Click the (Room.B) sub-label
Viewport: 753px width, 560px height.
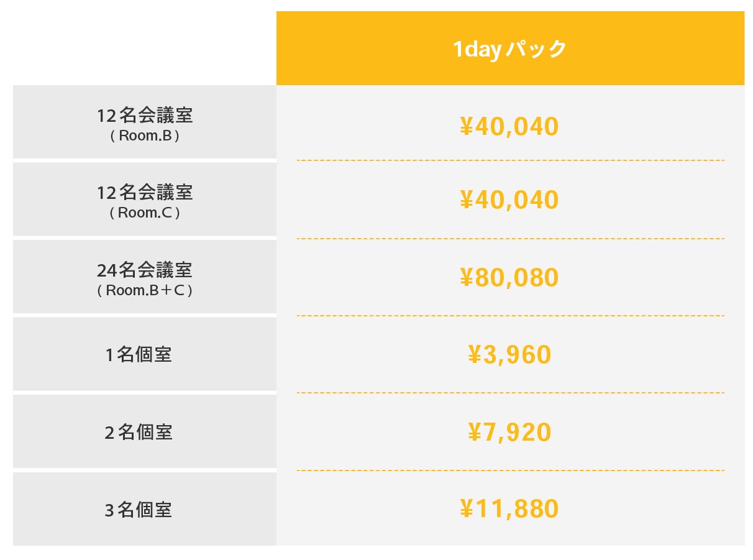click(145, 136)
